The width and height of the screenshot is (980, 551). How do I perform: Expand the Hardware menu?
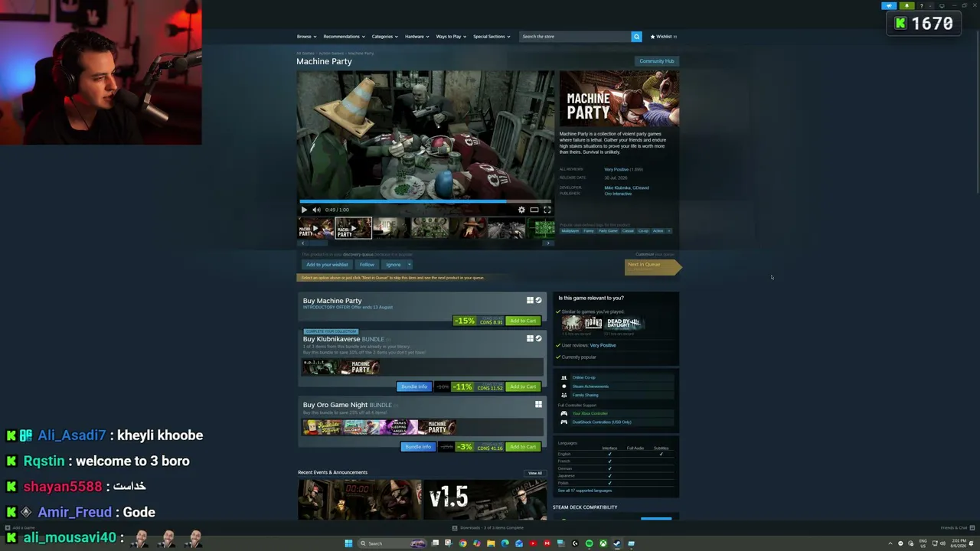416,37
